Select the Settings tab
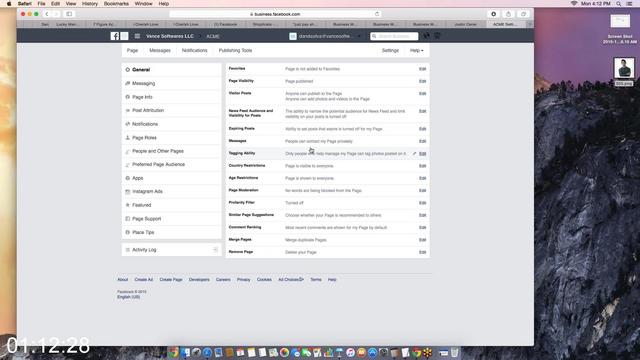Screen dimensions: 640x360 [390, 51]
